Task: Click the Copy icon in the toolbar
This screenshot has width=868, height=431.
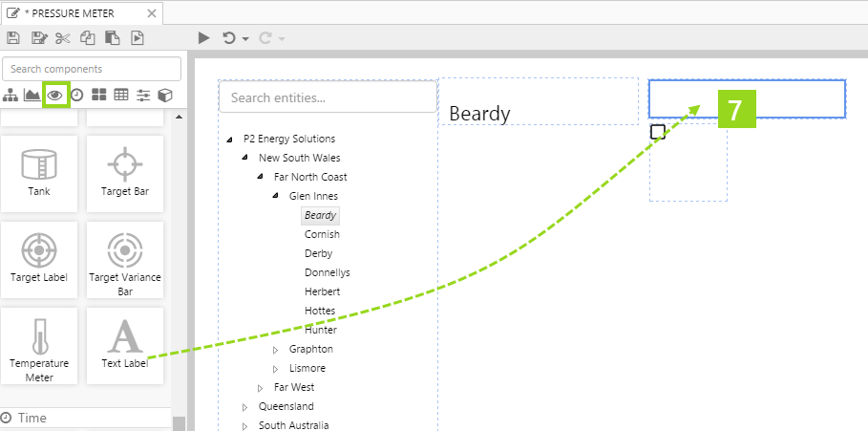Action: point(88,38)
